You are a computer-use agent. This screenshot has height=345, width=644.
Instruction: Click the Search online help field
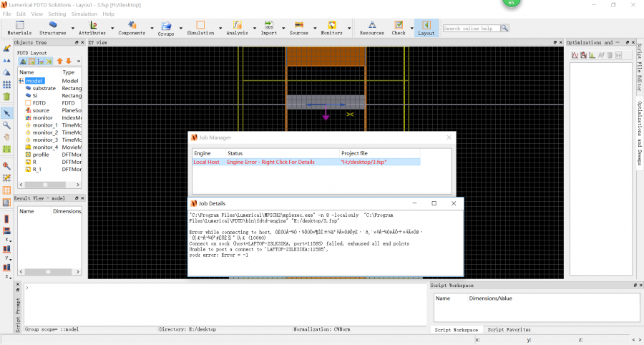pyautogui.click(x=470, y=29)
